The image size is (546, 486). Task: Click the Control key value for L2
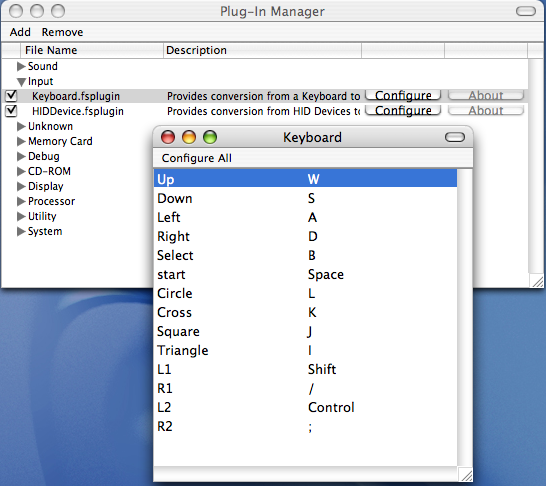click(331, 407)
